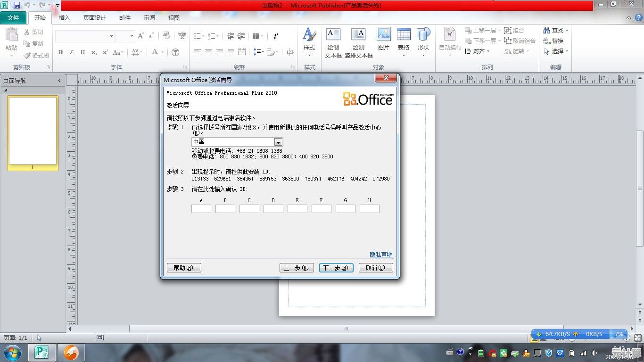This screenshot has width=644, height=362.
Task: Click the QQ penguin icon in system tray
Action: (x=526, y=354)
